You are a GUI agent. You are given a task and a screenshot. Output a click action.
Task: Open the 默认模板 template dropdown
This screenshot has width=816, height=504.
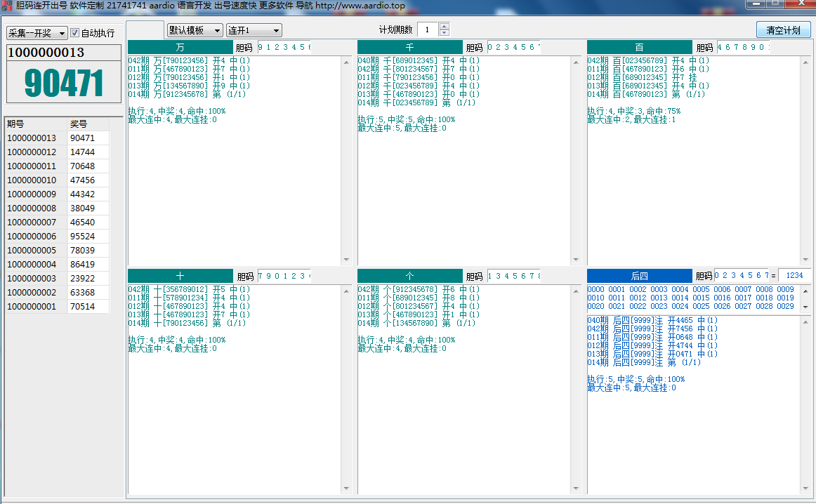click(x=195, y=30)
